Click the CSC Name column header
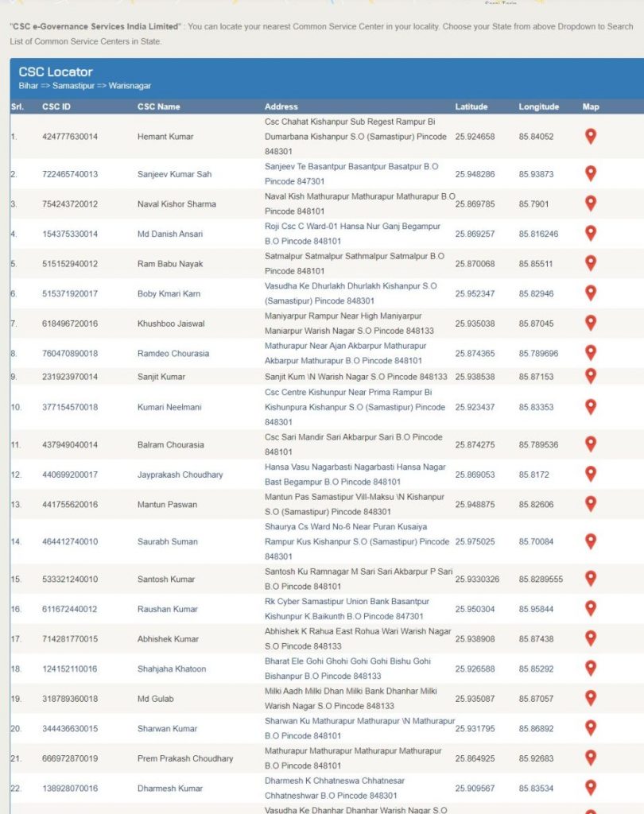 [x=158, y=107]
